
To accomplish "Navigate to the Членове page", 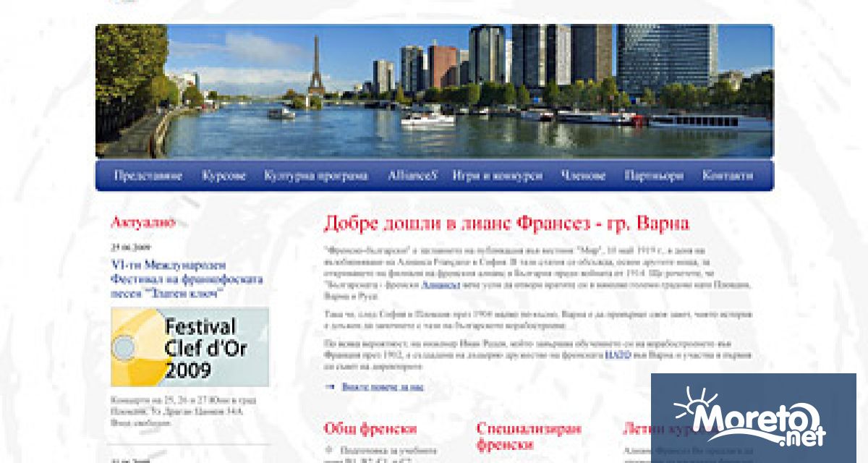I will 583,176.
